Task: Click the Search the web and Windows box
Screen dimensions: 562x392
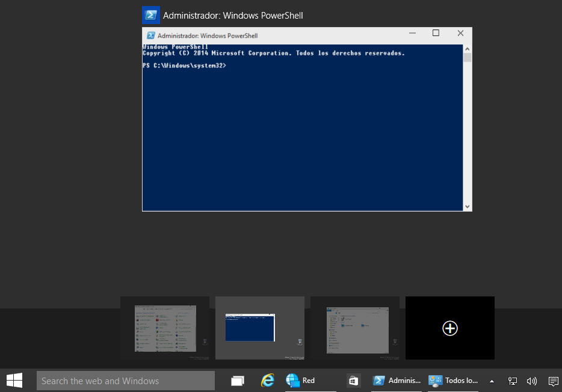Action: [125, 380]
